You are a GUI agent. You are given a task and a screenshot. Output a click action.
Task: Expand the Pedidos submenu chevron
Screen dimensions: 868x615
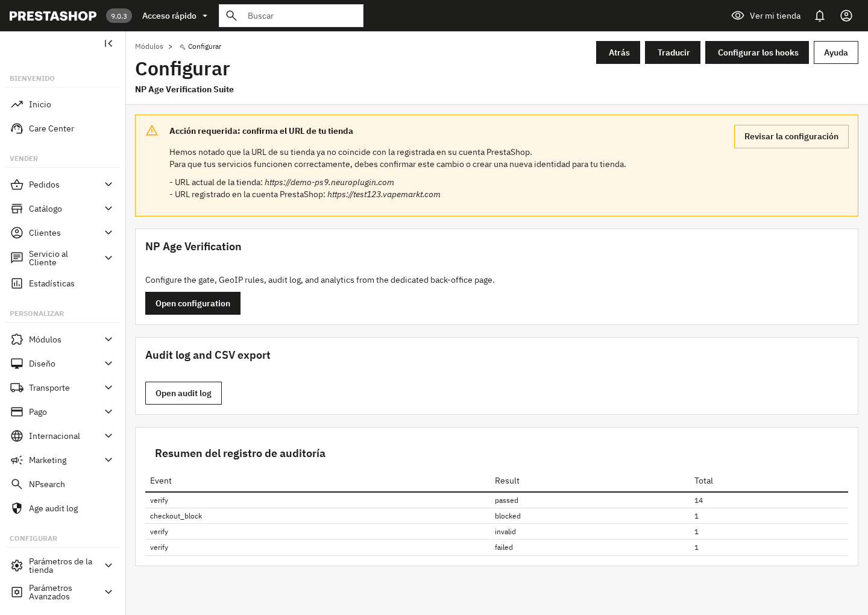click(108, 184)
